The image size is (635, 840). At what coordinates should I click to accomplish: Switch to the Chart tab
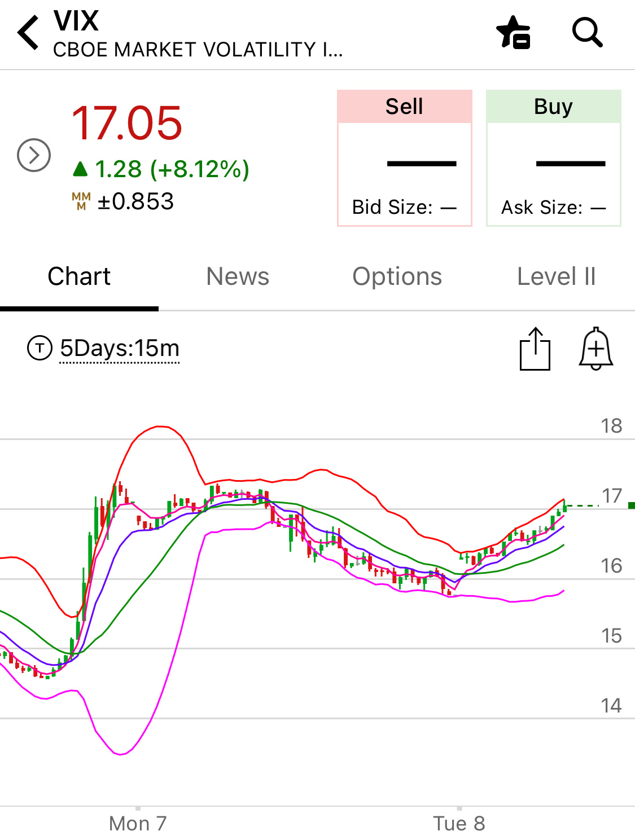pos(79,277)
